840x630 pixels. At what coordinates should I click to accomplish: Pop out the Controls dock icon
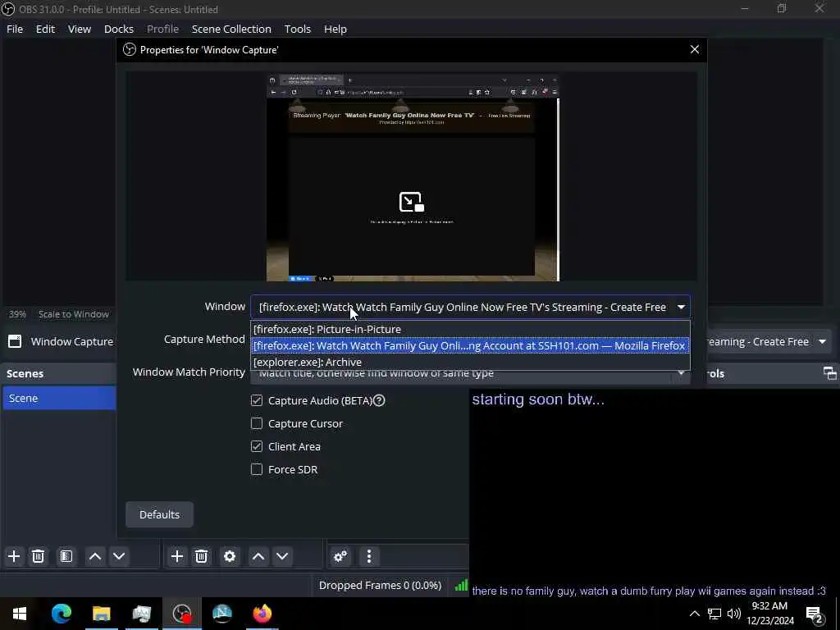tap(830, 373)
